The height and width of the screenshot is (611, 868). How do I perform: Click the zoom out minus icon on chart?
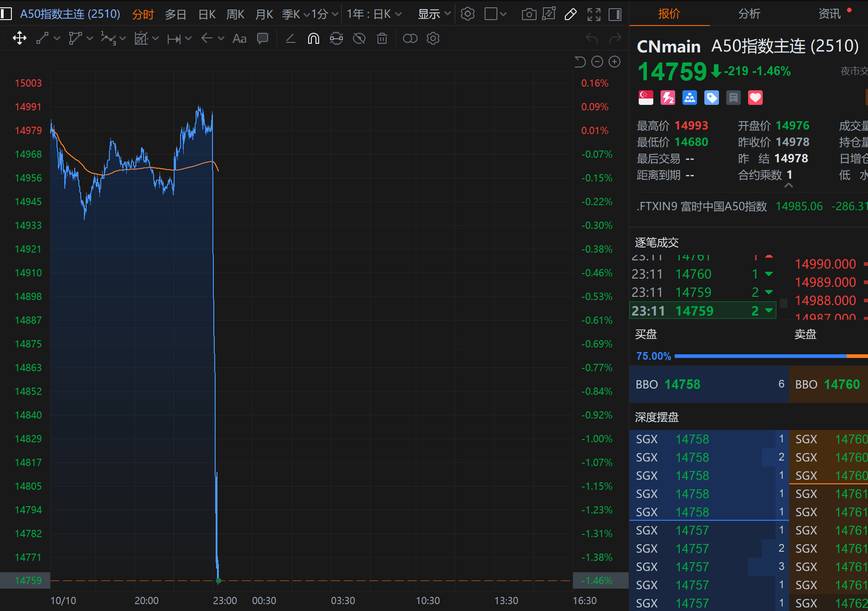click(597, 62)
